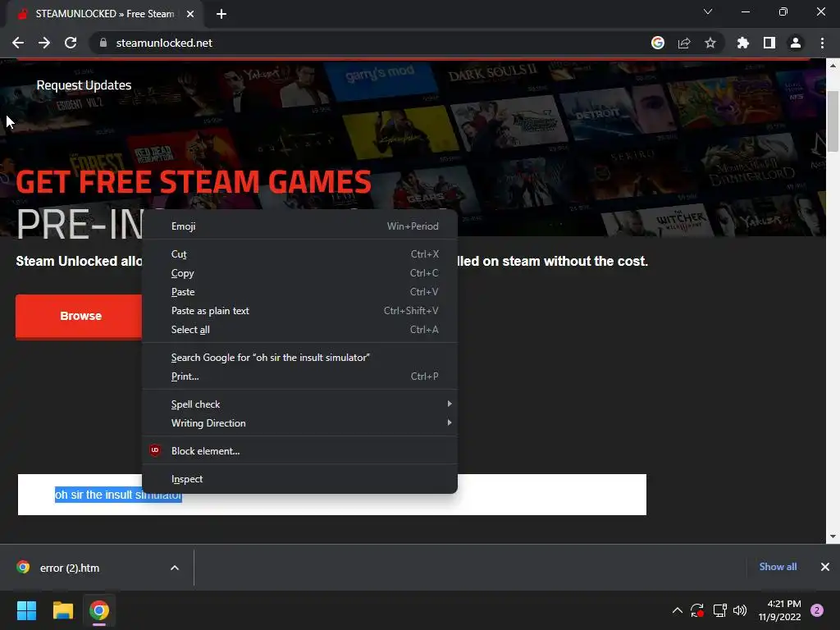Click scrollbar down arrow
The image size is (840, 630).
(x=833, y=536)
